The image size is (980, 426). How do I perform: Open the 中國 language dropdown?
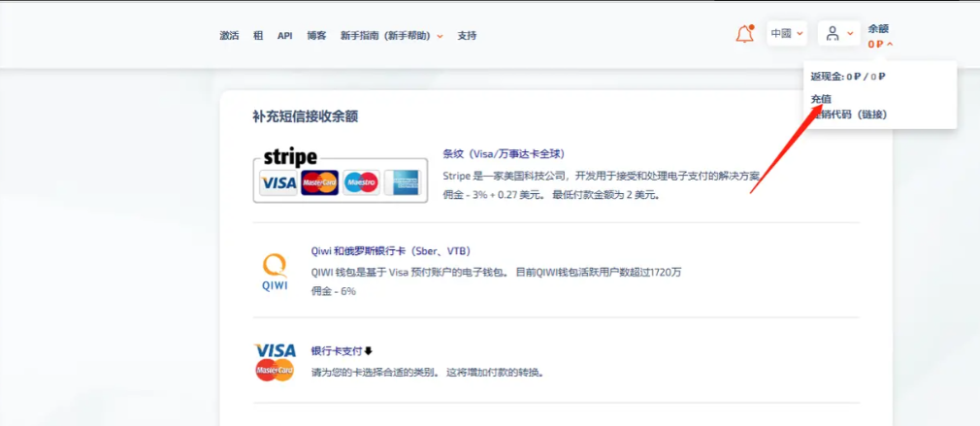point(786,34)
